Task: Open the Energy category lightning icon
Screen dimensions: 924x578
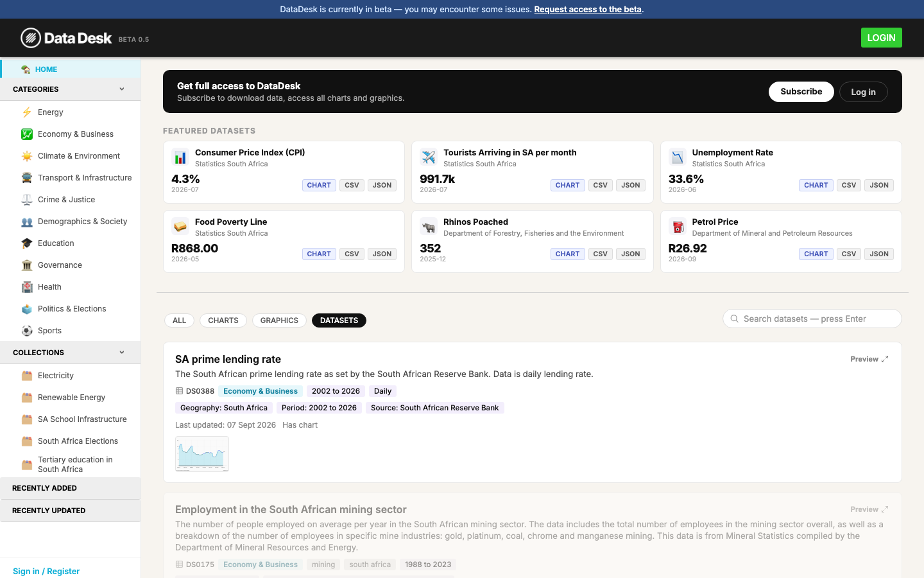Action: click(x=27, y=112)
